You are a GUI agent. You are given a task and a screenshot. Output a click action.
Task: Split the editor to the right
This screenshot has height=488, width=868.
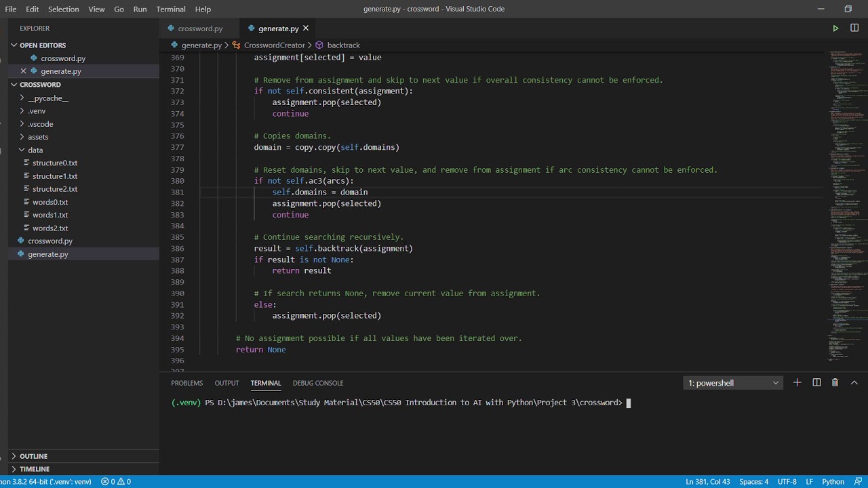(x=854, y=28)
